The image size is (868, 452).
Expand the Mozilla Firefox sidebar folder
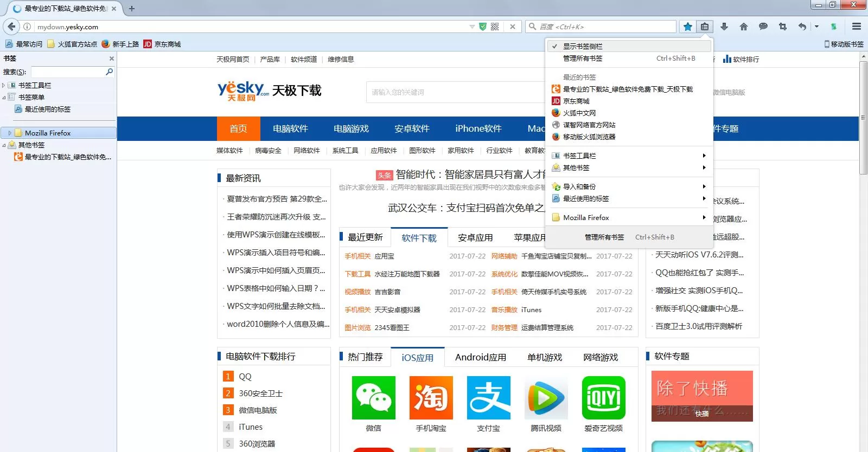point(10,133)
